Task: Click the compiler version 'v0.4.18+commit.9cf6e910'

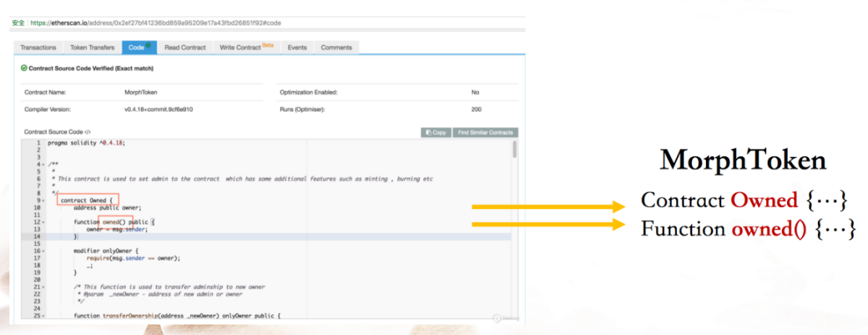Action: point(158,110)
